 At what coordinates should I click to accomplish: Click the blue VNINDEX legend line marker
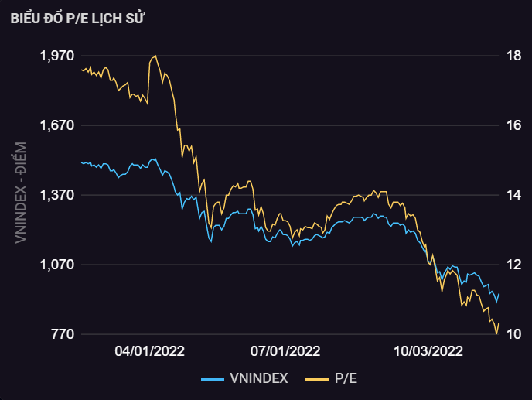coord(213,378)
